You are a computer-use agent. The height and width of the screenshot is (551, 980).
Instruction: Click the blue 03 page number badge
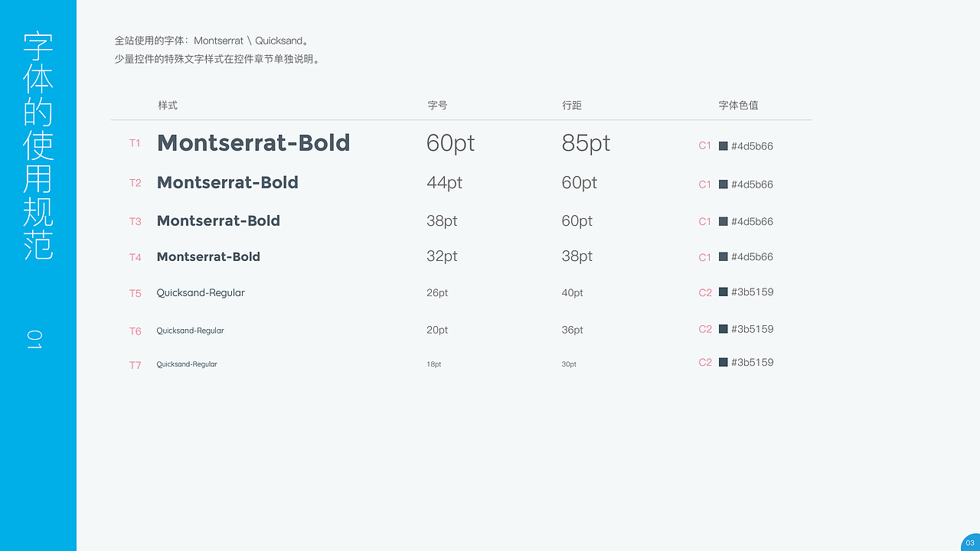[970, 543]
